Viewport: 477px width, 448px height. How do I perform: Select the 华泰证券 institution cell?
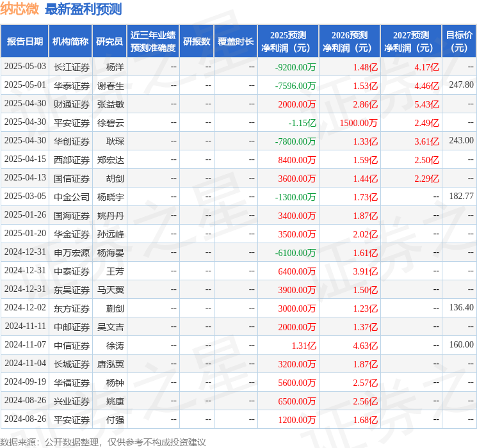tap(72, 86)
